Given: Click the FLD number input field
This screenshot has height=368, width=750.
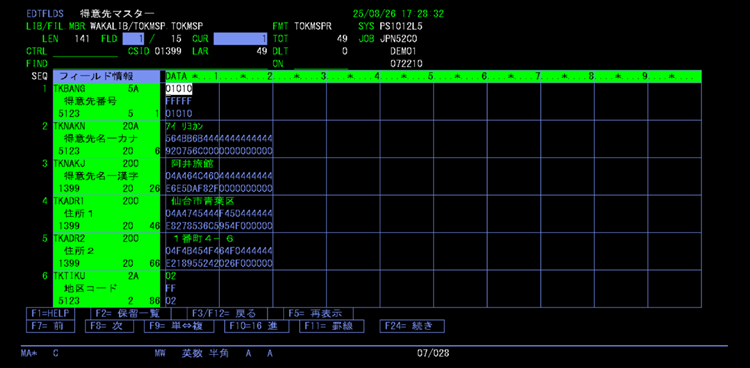Looking at the screenshot, I should tap(133, 39).
